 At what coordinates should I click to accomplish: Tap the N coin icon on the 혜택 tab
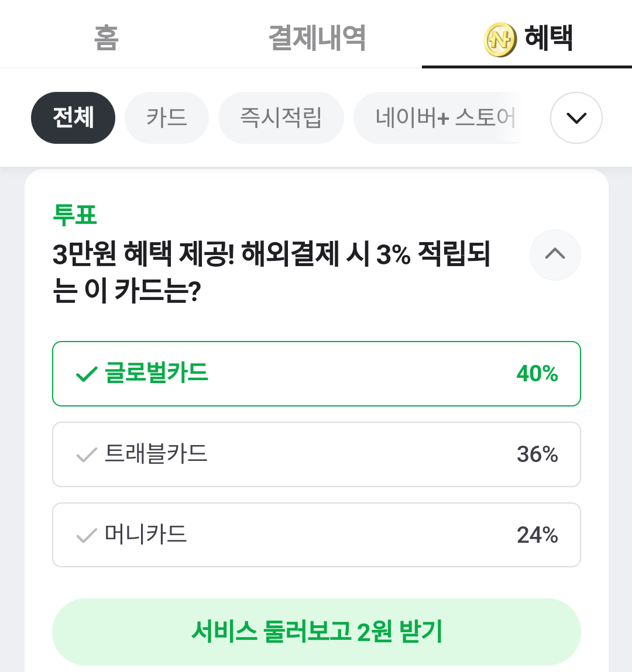tap(500, 40)
